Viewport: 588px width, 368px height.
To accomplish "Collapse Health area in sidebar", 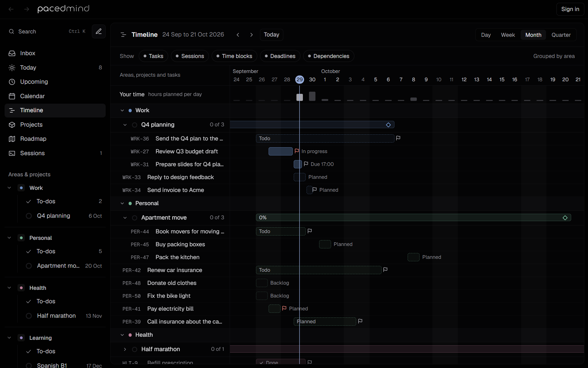I will (x=9, y=288).
